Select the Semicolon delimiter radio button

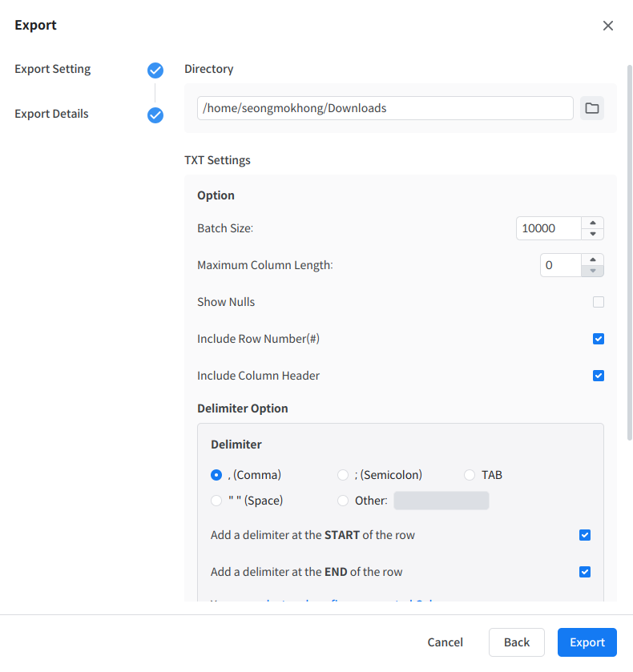[343, 475]
